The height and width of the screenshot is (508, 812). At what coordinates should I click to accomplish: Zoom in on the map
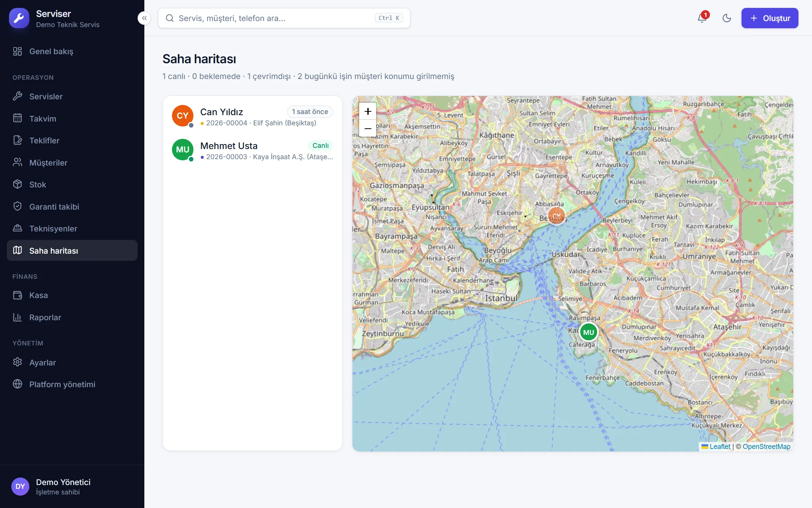click(368, 111)
